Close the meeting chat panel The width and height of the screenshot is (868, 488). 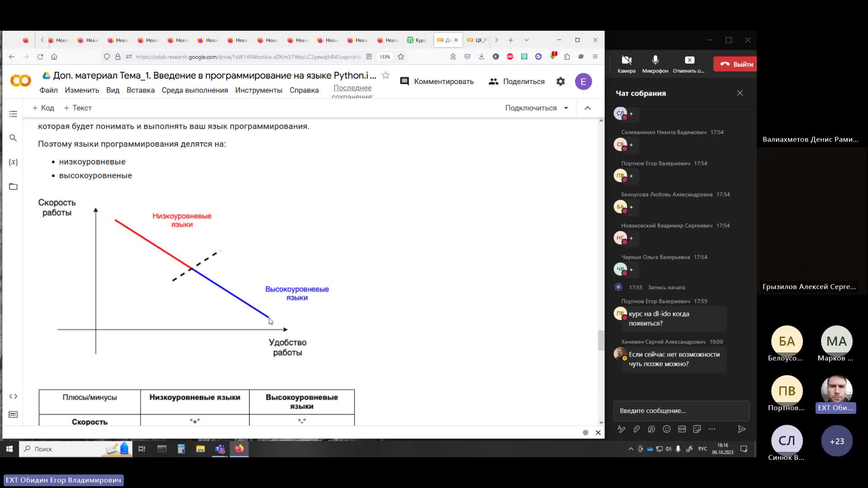point(740,93)
